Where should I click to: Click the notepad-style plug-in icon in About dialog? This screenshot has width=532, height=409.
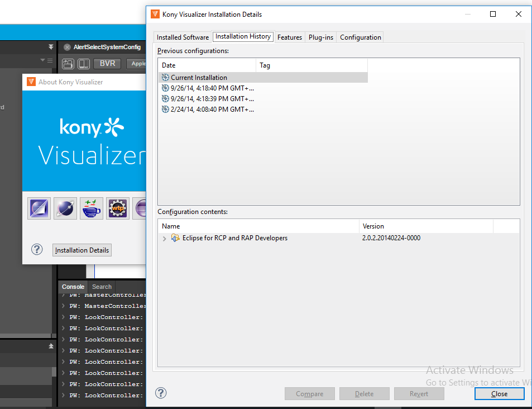[x=39, y=208]
